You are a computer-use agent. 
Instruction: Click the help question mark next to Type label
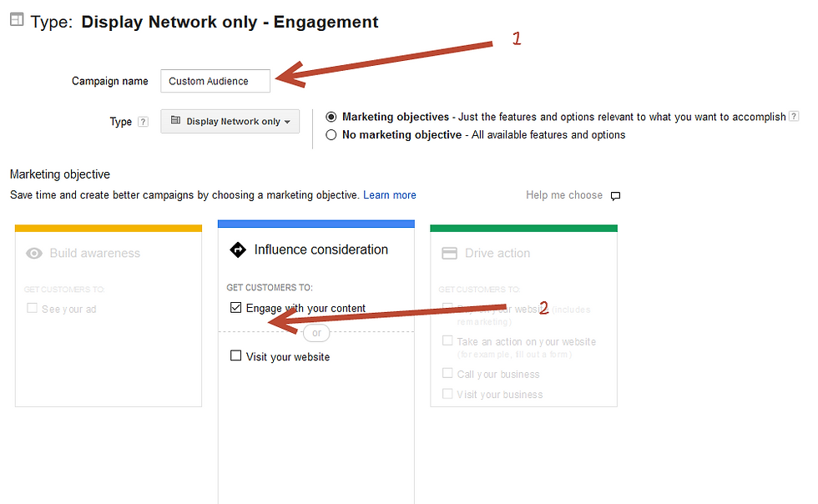[x=143, y=122]
